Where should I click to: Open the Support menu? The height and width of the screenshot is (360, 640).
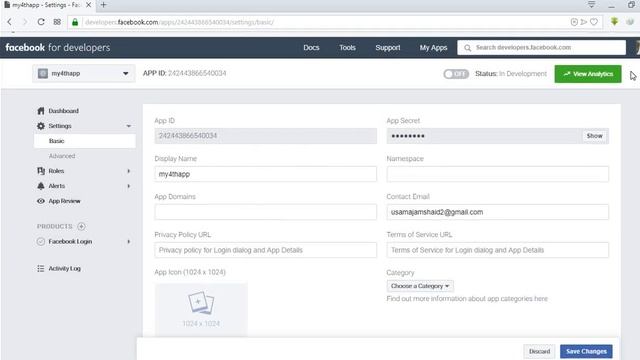388,47
